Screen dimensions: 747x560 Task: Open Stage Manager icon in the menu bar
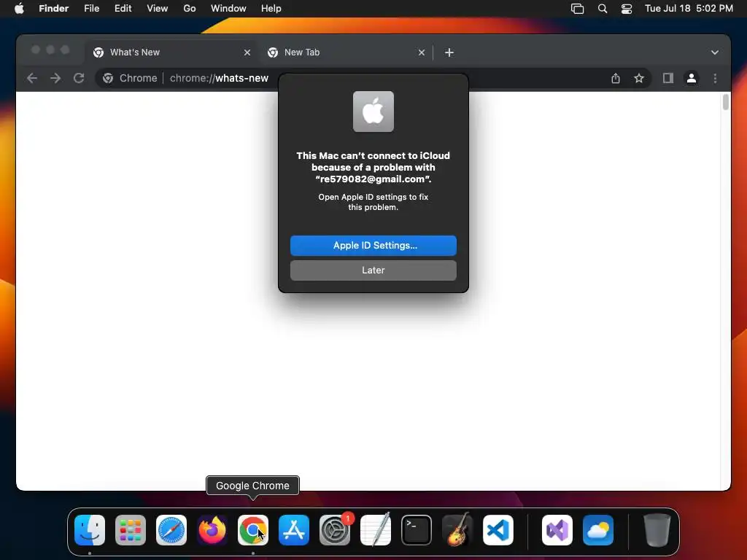[577, 9]
